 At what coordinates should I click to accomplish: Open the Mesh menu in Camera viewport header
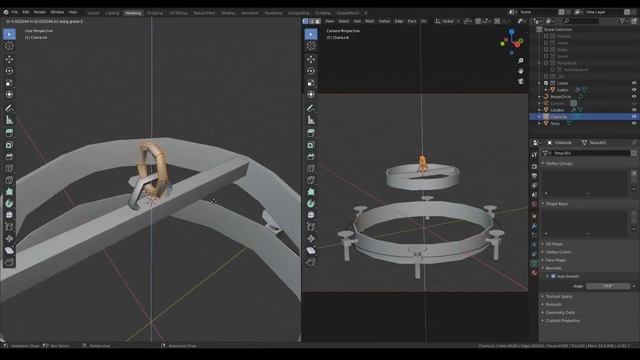click(370, 21)
